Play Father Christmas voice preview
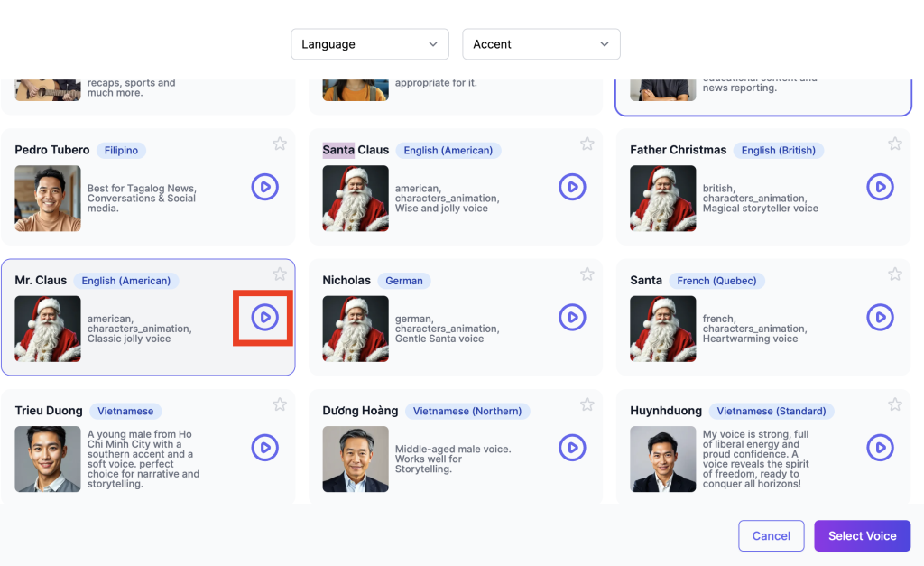 tap(880, 187)
